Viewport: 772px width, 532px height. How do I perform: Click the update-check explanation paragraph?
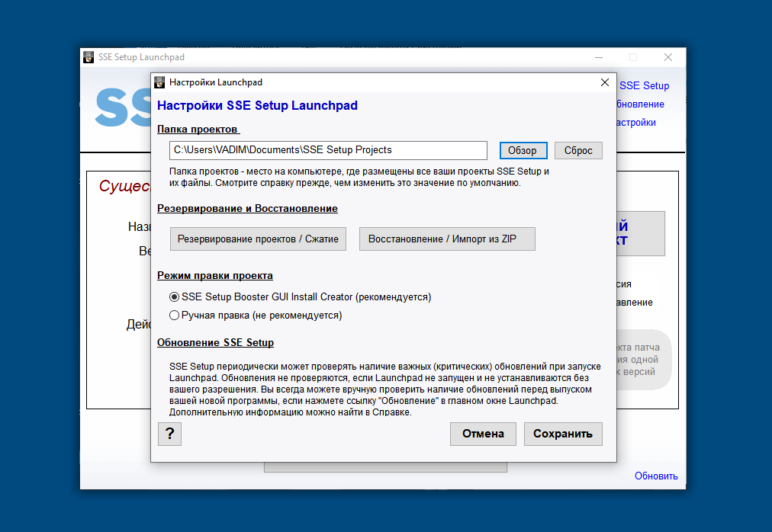(x=385, y=389)
